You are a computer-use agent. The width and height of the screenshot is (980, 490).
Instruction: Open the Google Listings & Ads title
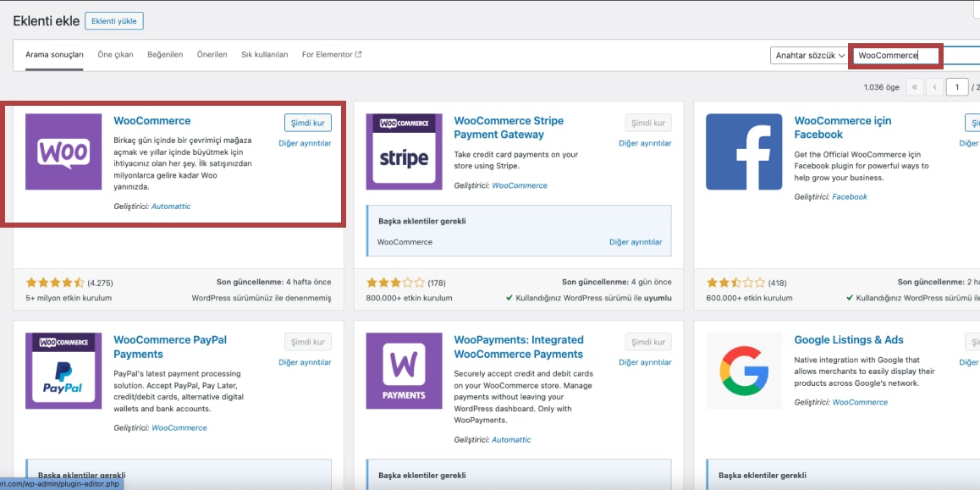849,340
